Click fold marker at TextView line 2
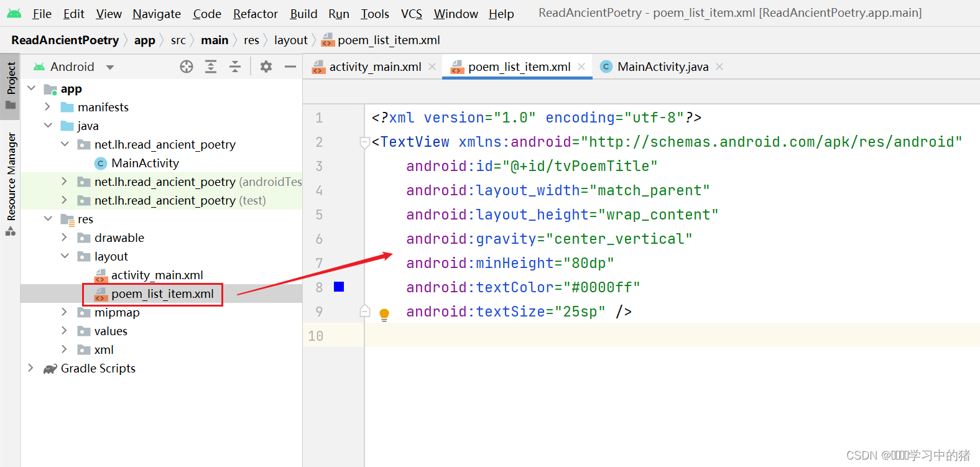This screenshot has height=467, width=980. (x=365, y=142)
